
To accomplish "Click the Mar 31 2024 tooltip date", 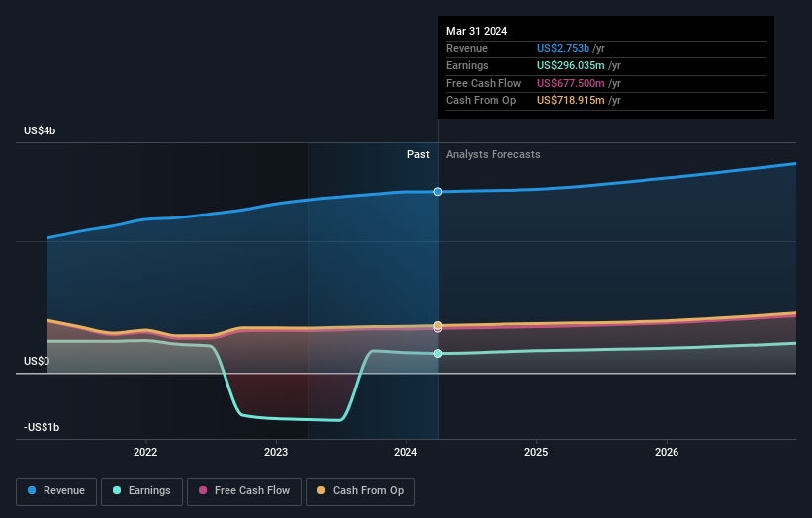I will [477, 31].
